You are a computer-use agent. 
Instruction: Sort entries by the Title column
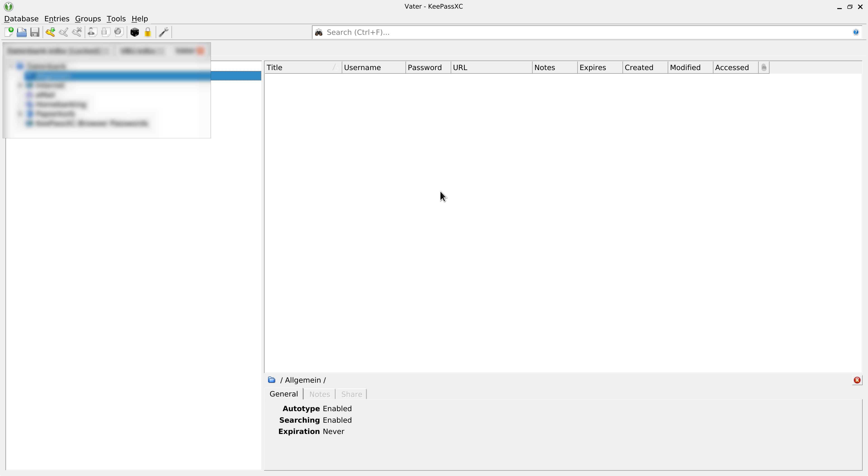(303, 67)
